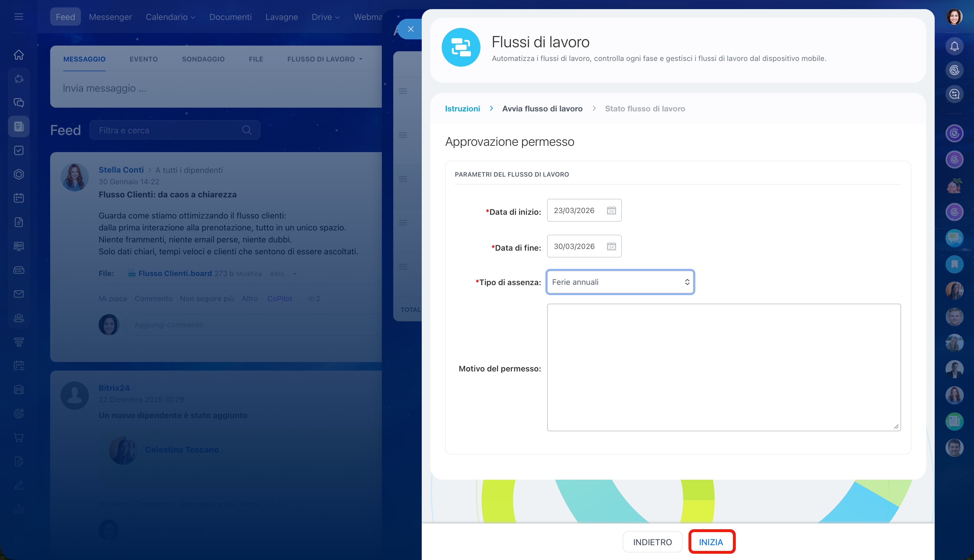This screenshot has height=560, width=974.
Task: Click the notifications bell icon
Action: [954, 46]
